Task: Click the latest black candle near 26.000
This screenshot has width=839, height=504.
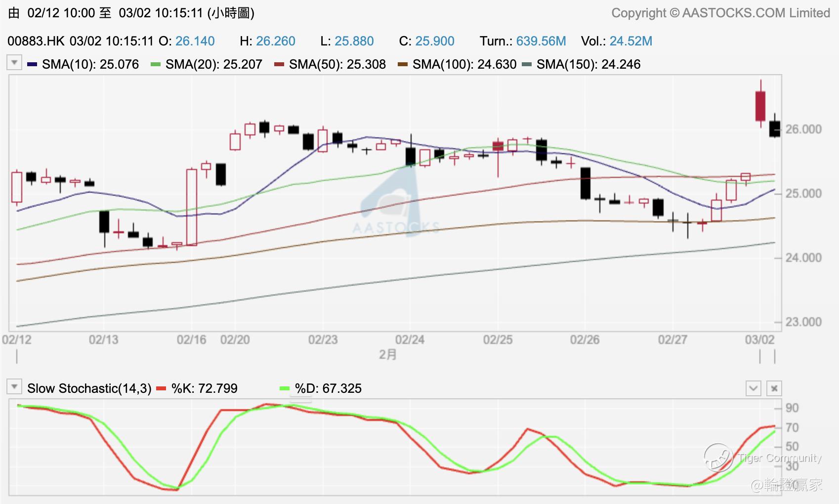Action: (x=775, y=128)
